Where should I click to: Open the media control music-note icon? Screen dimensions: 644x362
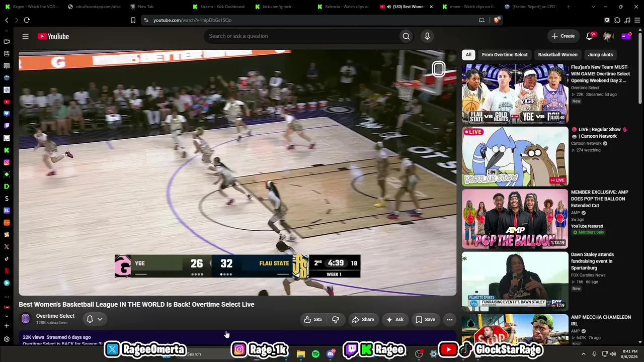pyautogui.click(x=627, y=20)
